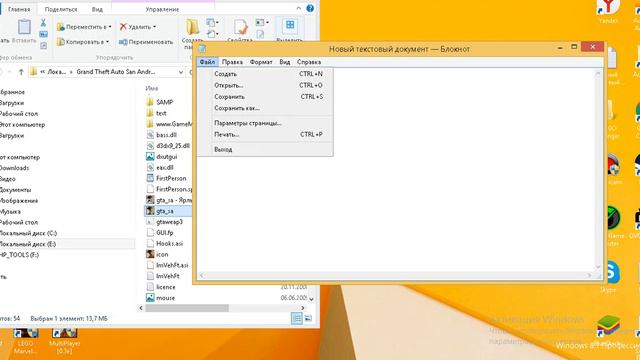Open Локальный диск (C:) in sidebar
Screen dimensions: 640x360
point(28,233)
